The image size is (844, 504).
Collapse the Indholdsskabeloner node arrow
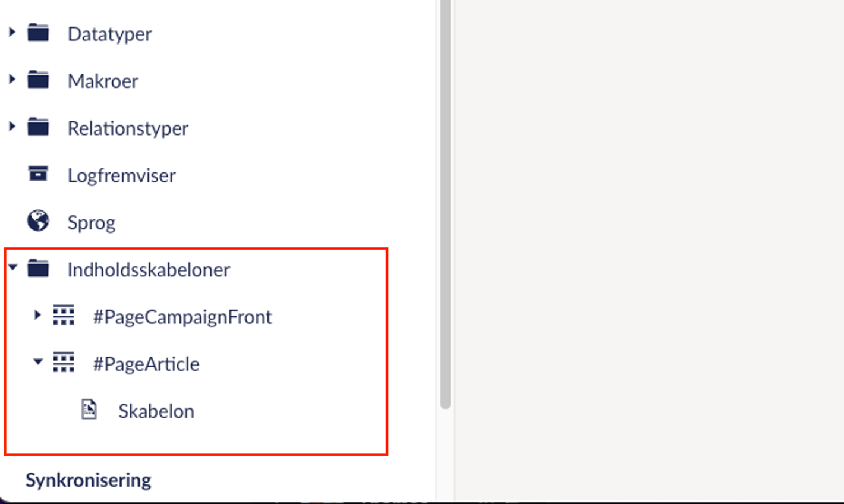[12, 267]
